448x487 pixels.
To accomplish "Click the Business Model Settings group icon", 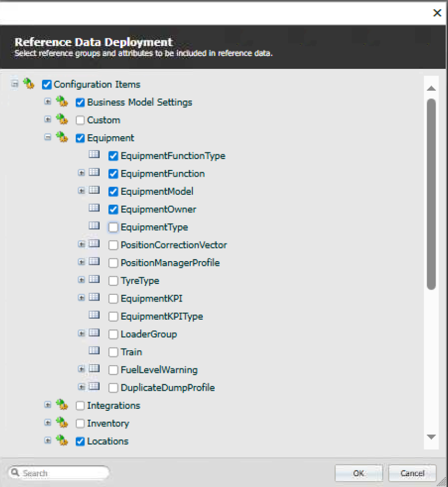I will tap(62, 102).
